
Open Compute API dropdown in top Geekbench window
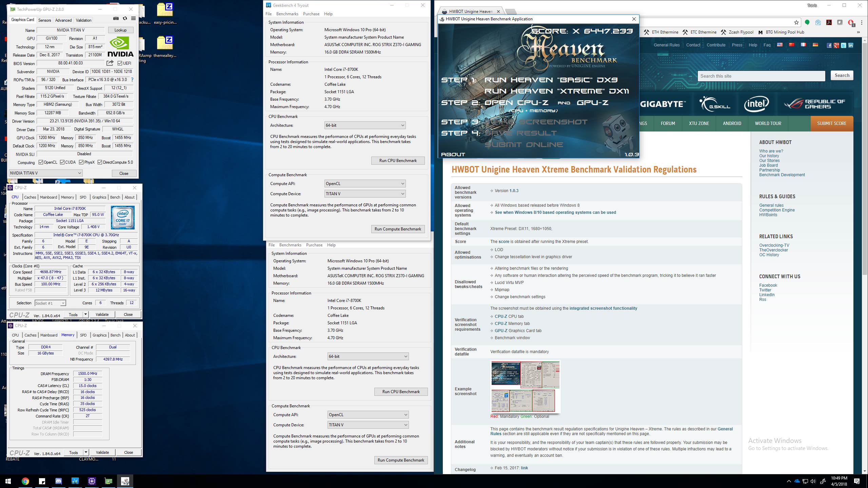tap(365, 184)
